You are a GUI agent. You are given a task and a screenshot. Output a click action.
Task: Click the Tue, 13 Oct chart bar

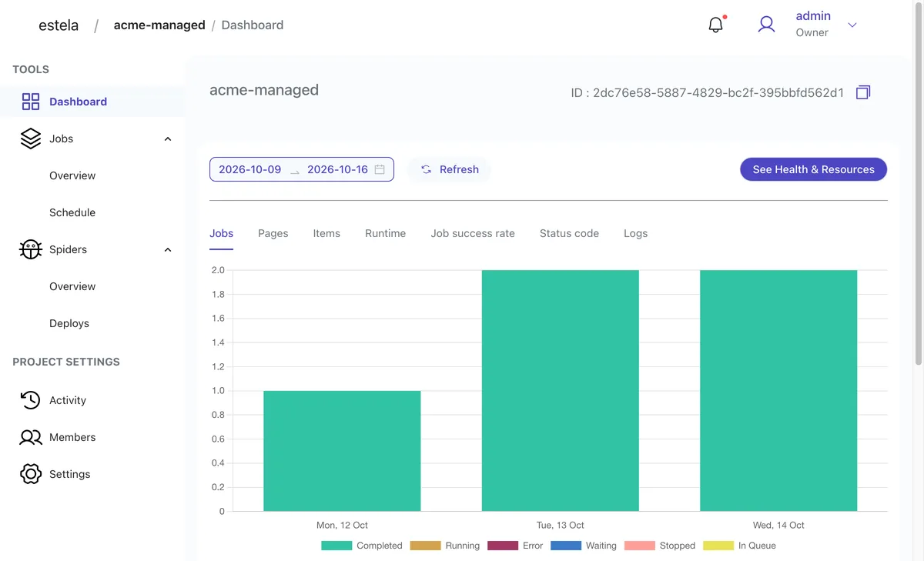coord(561,390)
